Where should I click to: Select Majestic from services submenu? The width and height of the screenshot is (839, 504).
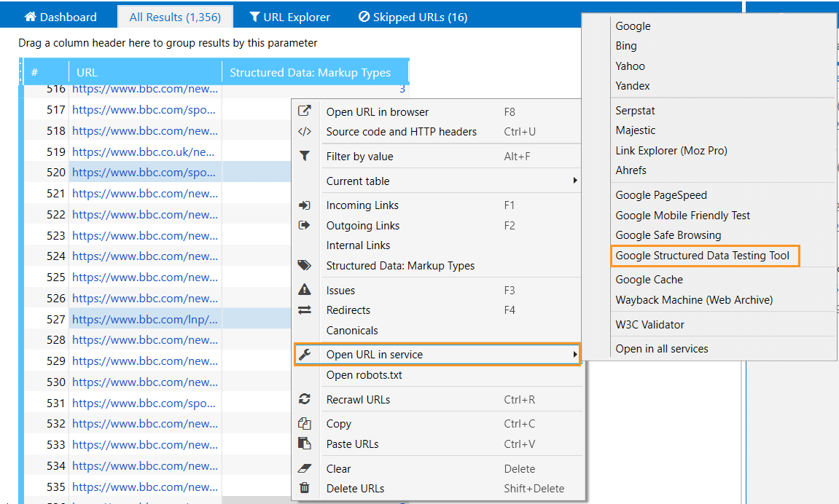635,130
